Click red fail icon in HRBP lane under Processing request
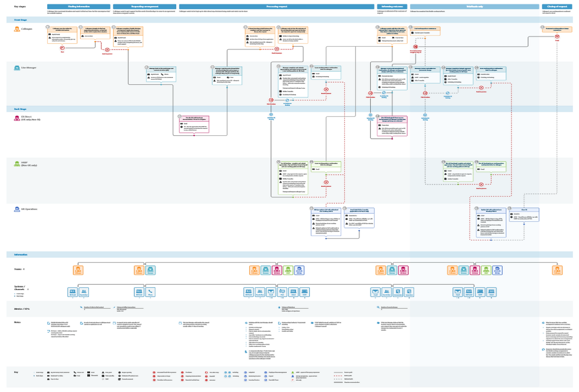The height and width of the screenshot is (392, 579). coord(326,182)
